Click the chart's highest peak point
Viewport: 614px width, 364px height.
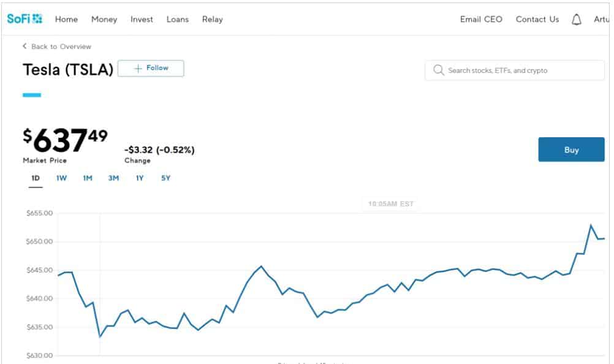click(x=591, y=226)
